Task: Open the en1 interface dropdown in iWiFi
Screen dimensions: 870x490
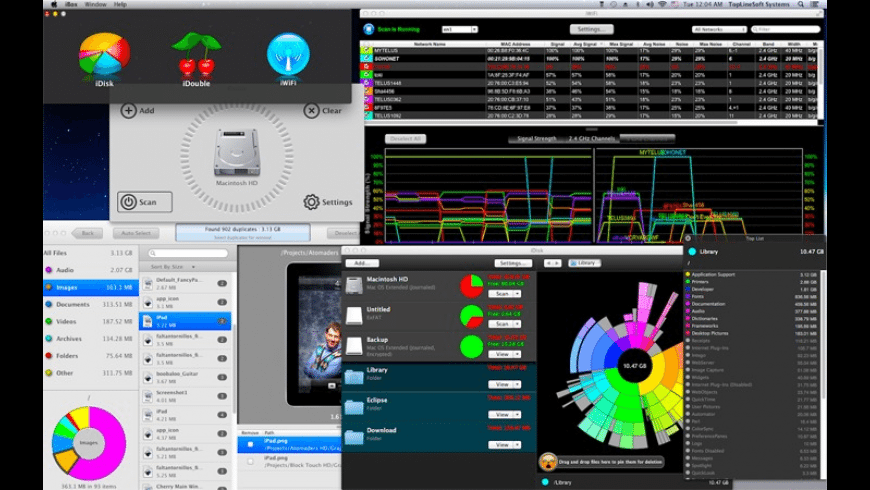Action: click(x=459, y=29)
